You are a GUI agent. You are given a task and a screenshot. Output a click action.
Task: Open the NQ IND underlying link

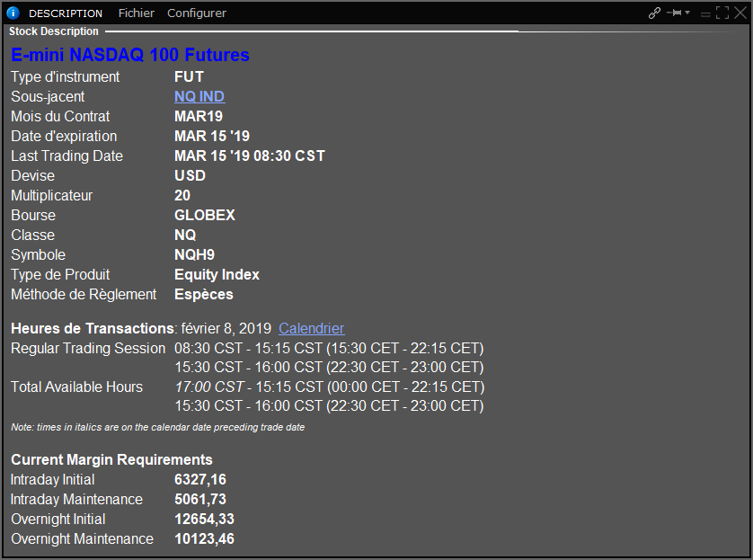click(x=199, y=96)
